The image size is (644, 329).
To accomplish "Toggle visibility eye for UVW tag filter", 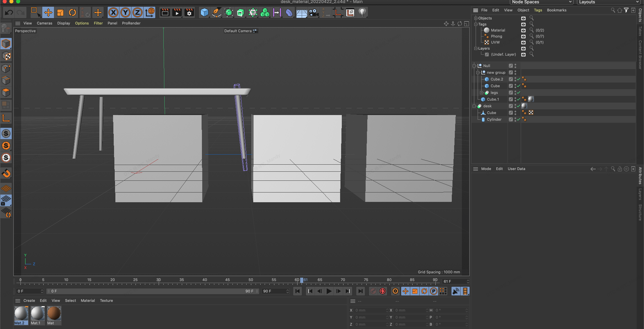I will pos(523,42).
